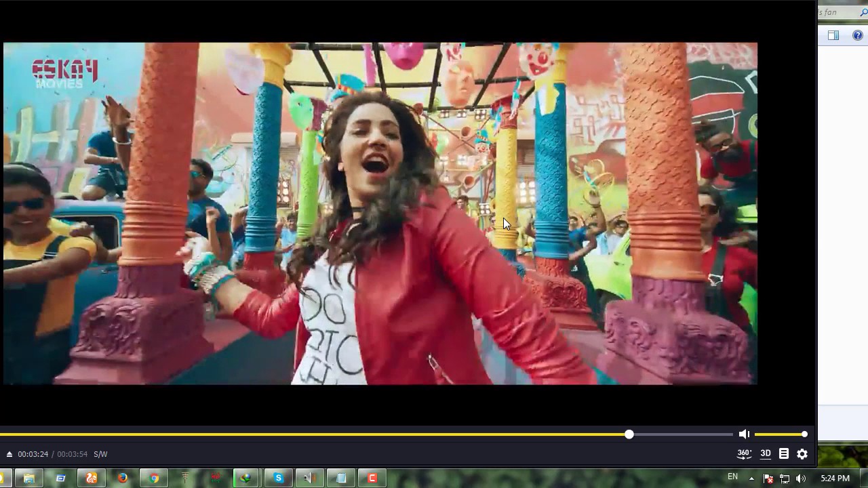Click the EN language indicator
The image size is (868, 488).
[732, 477]
